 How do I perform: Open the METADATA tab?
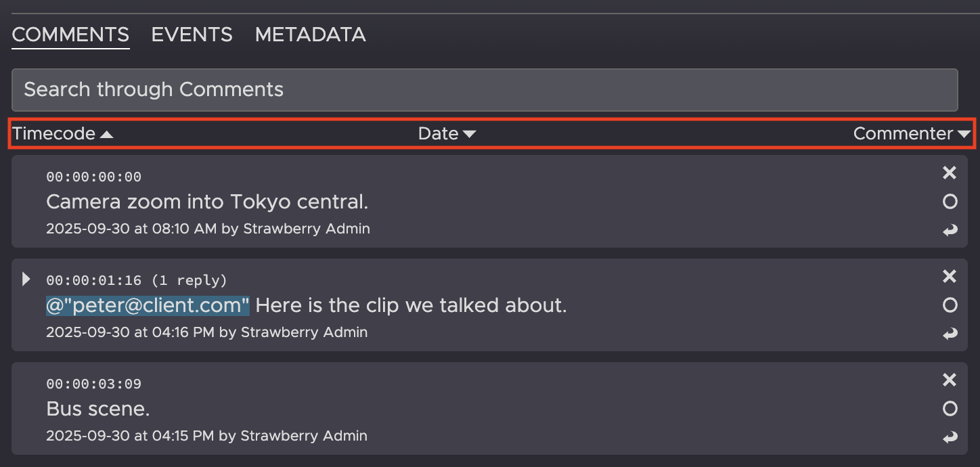point(310,35)
